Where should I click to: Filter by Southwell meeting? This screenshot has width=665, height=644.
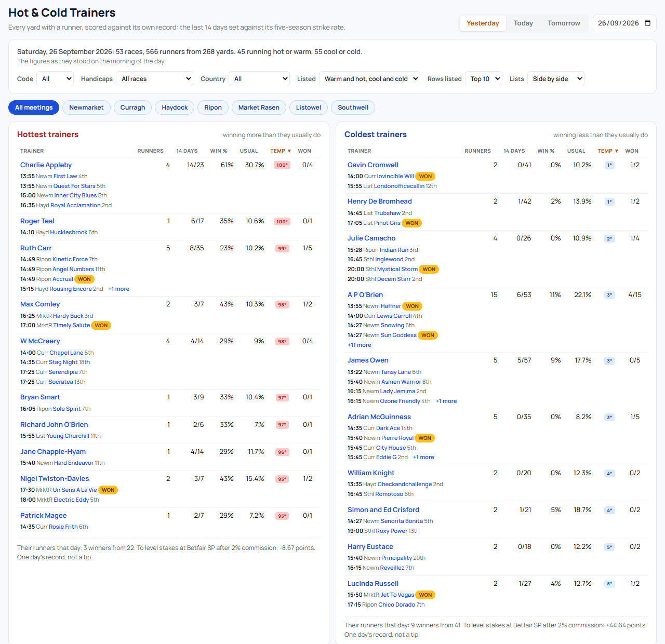coord(353,108)
